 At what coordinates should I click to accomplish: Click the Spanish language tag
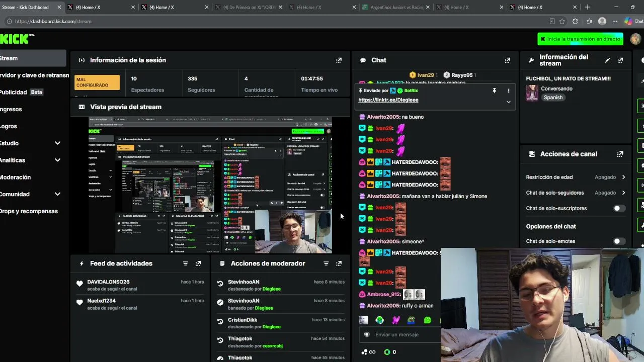pos(553,98)
